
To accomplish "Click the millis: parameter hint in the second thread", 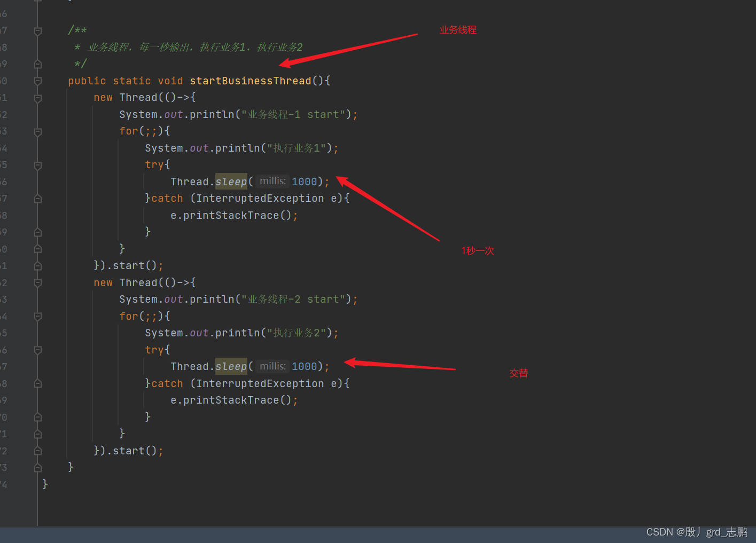I will click(272, 366).
